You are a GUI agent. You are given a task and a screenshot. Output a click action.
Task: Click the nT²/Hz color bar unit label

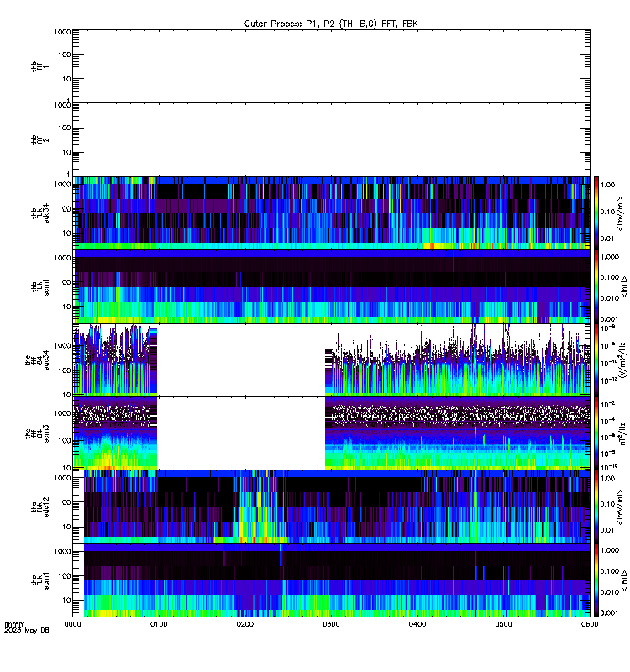[x=622, y=433]
